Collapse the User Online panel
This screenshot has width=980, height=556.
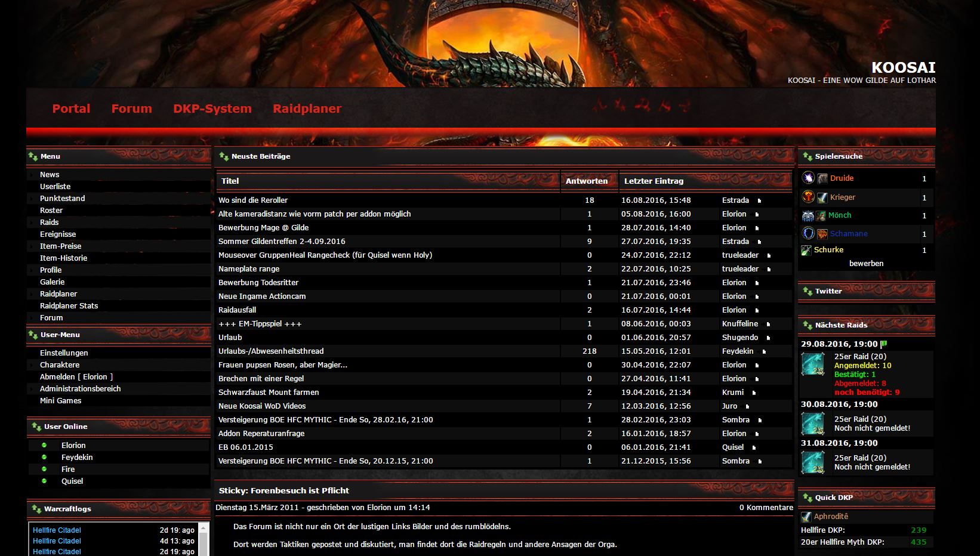pyautogui.click(x=35, y=427)
